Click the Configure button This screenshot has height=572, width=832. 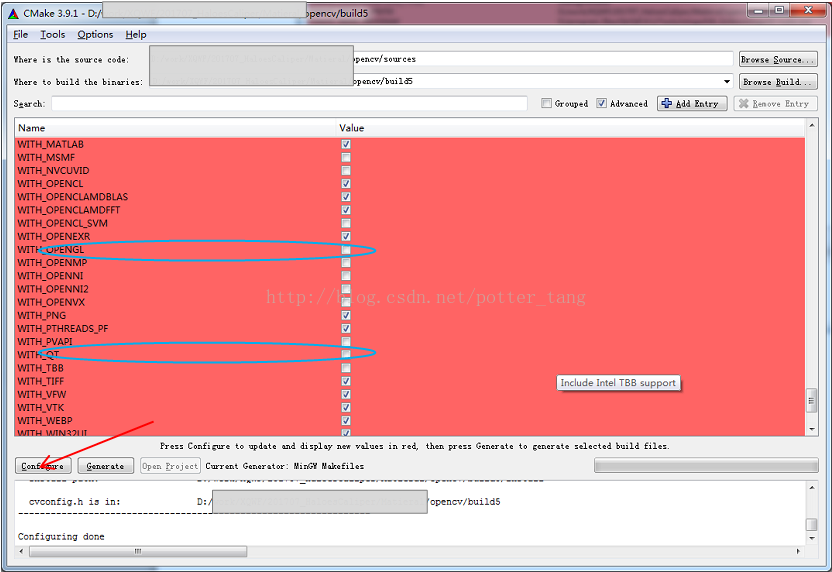[43, 466]
